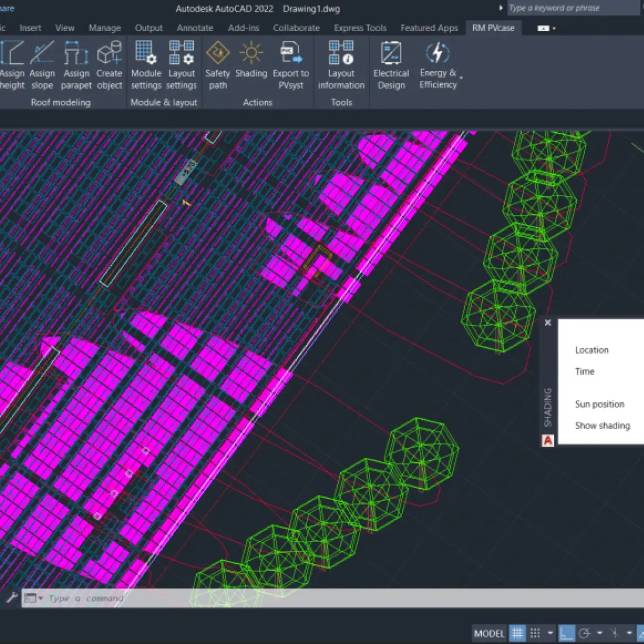The height and width of the screenshot is (644, 644).
Task: Open the Express Tools tab
Action: tap(360, 28)
